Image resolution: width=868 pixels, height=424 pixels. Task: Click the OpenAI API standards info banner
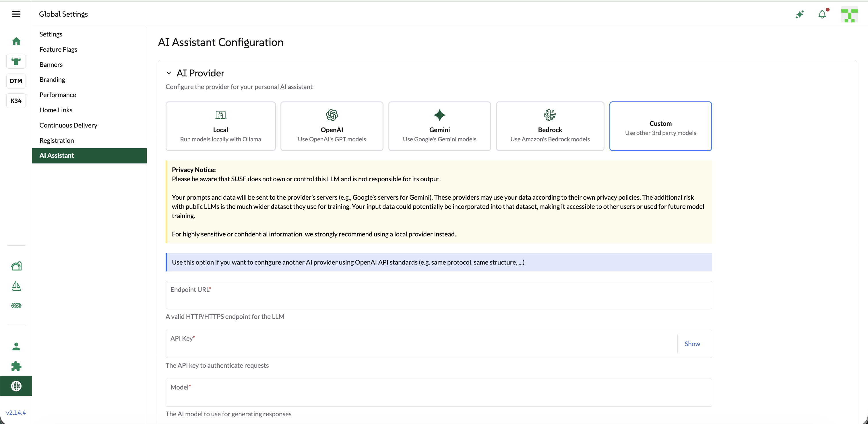(439, 262)
